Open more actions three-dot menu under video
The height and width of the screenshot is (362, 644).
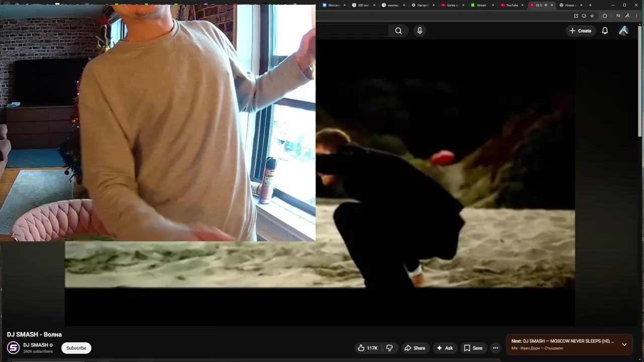[x=496, y=348]
